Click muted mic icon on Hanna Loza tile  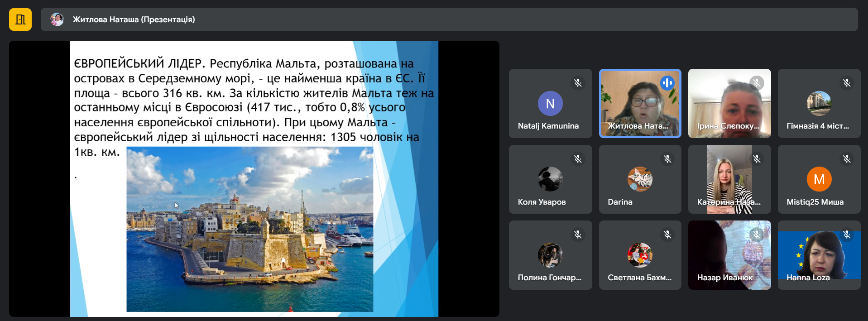[847, 235]
